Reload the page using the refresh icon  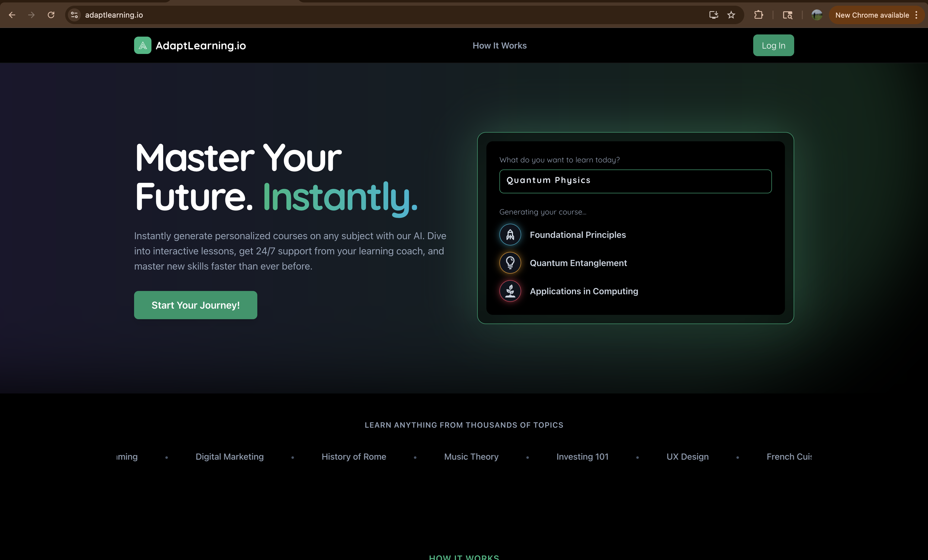pos(51,15)
